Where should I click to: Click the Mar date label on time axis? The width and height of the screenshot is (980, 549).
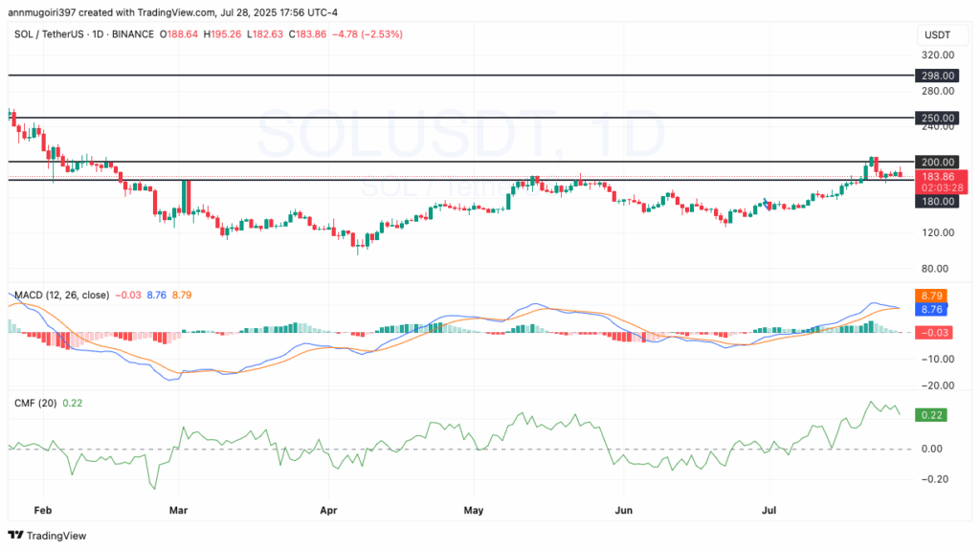coord(178,511)
